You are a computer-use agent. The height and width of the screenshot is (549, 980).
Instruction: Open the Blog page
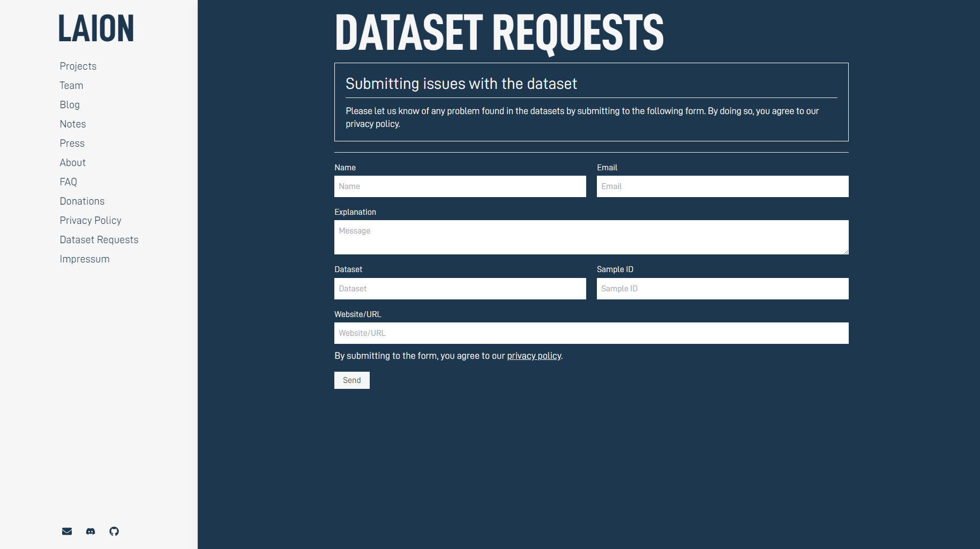pos(70,105)
